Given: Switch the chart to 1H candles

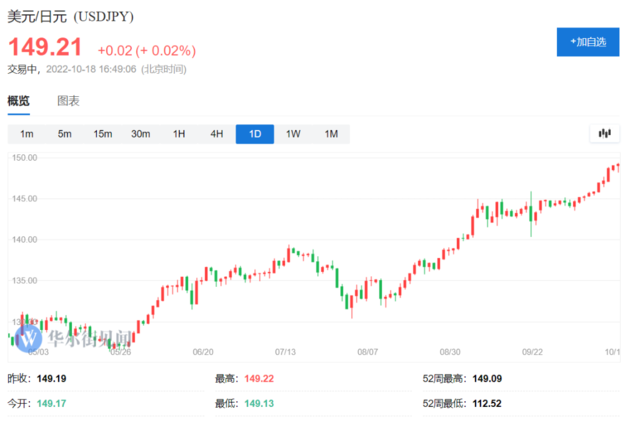Looking at the screenshot, I should (179, 134).
